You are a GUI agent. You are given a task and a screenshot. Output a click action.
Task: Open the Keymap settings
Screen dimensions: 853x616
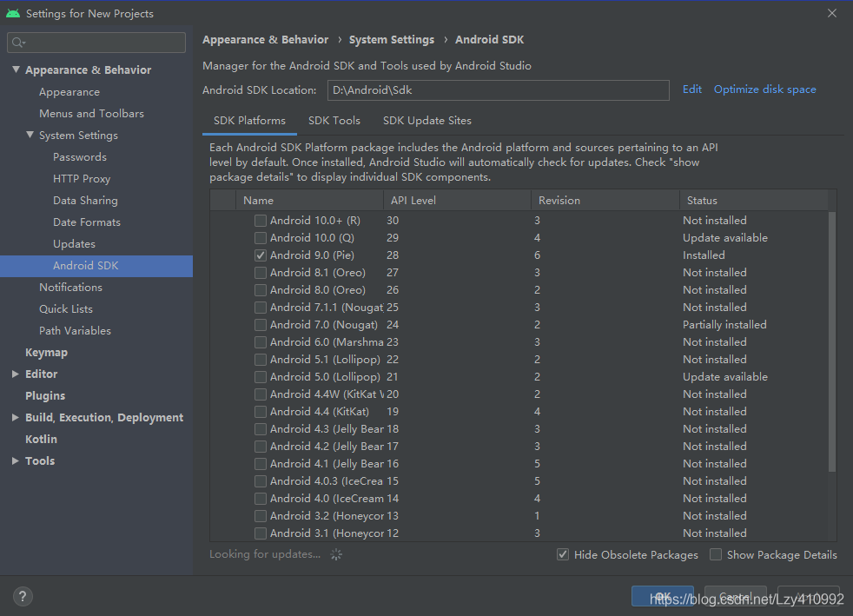pos(46,353)
